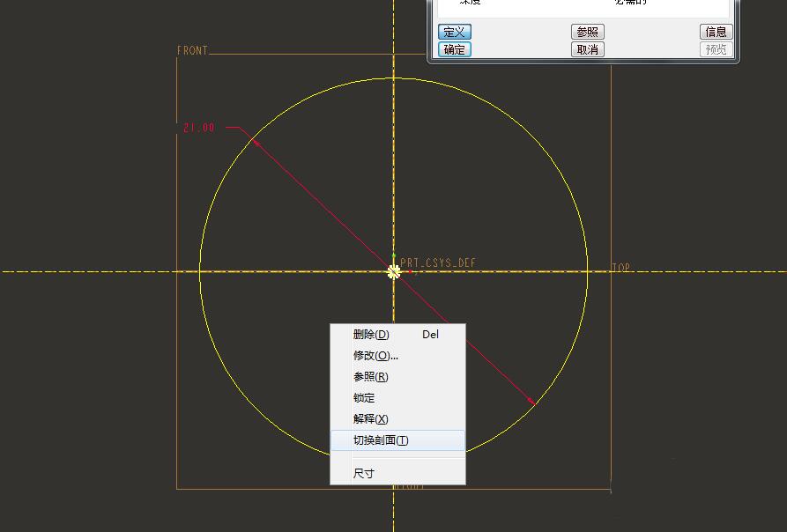The width and height of the screenshot is (787, 532).
Task: Click the FRONT datum plane label
Action: point(192,50)
